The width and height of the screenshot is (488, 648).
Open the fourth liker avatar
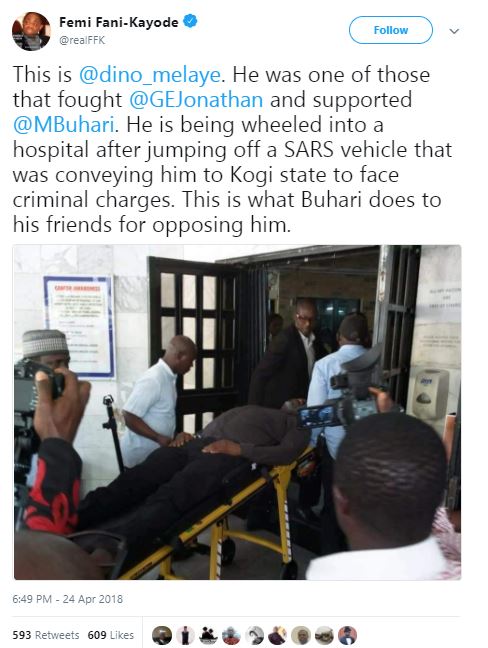point(231,635)
